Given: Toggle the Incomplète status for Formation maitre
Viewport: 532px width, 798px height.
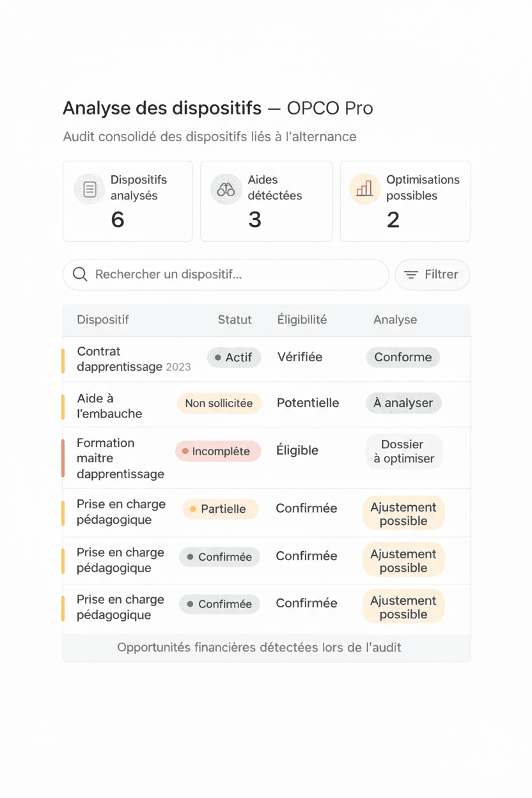Looking at the screenshot, I should pos(218,451).
